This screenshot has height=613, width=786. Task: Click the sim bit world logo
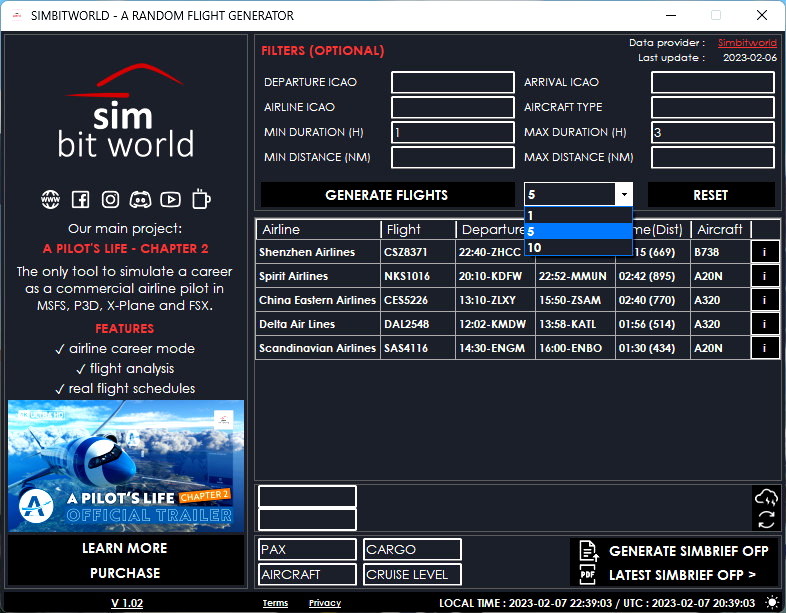[x=125, y=111]
